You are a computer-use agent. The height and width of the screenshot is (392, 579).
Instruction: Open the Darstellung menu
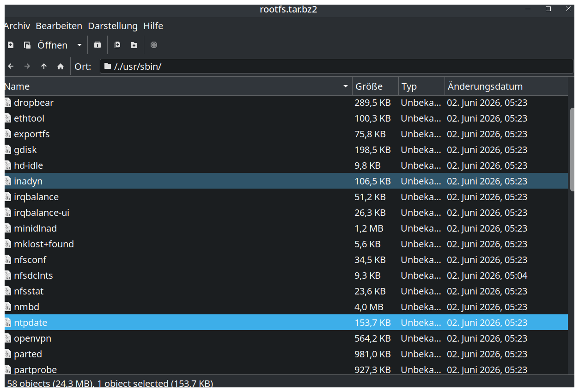tap(113, 26)
